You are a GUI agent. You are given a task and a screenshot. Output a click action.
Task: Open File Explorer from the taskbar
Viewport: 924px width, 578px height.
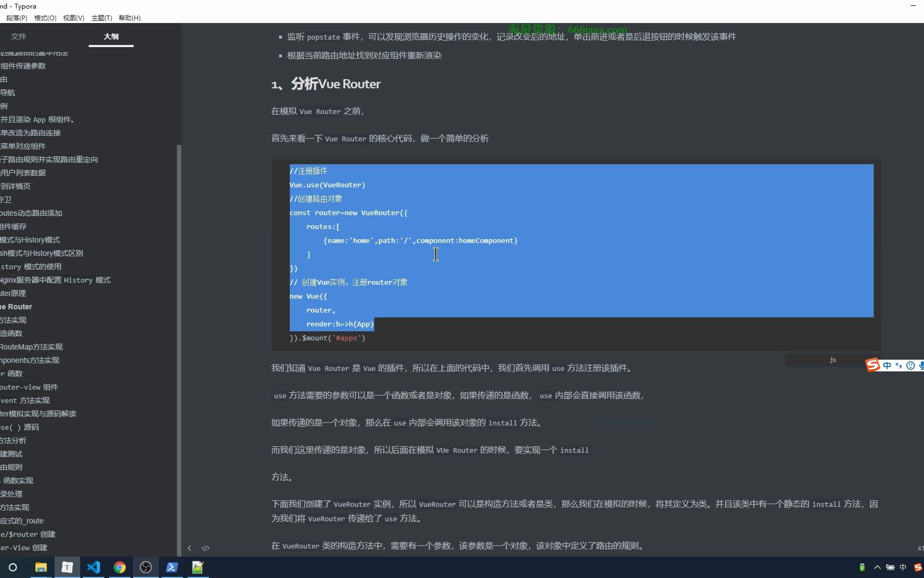point(41,567)
